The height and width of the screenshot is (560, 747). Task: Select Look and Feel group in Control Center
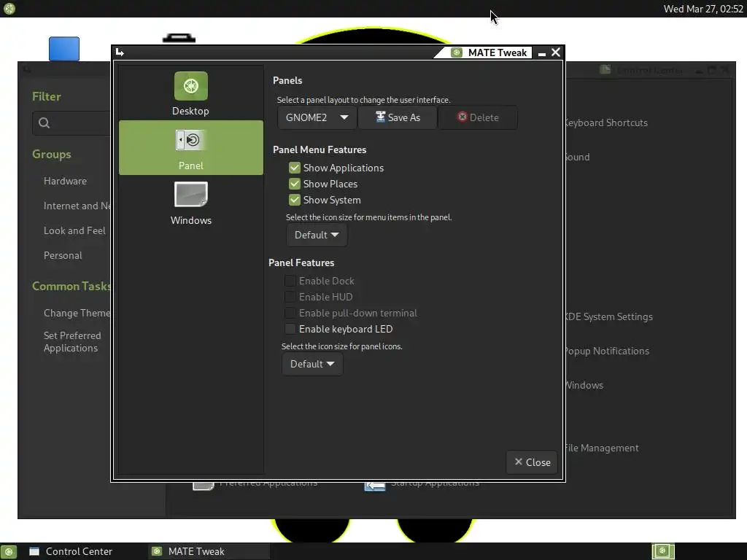coord(74,230)
